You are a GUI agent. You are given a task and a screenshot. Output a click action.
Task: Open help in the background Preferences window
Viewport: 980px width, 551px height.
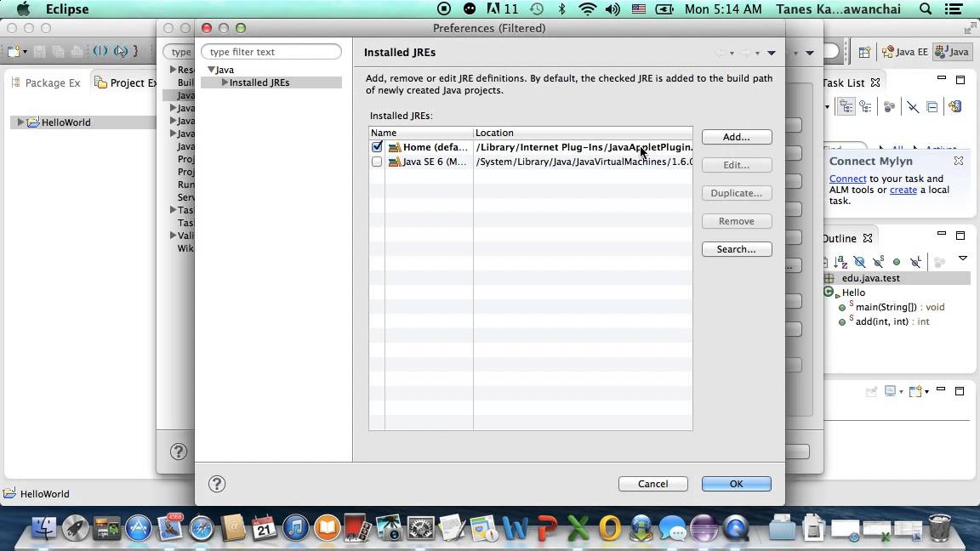coord(179,451)
